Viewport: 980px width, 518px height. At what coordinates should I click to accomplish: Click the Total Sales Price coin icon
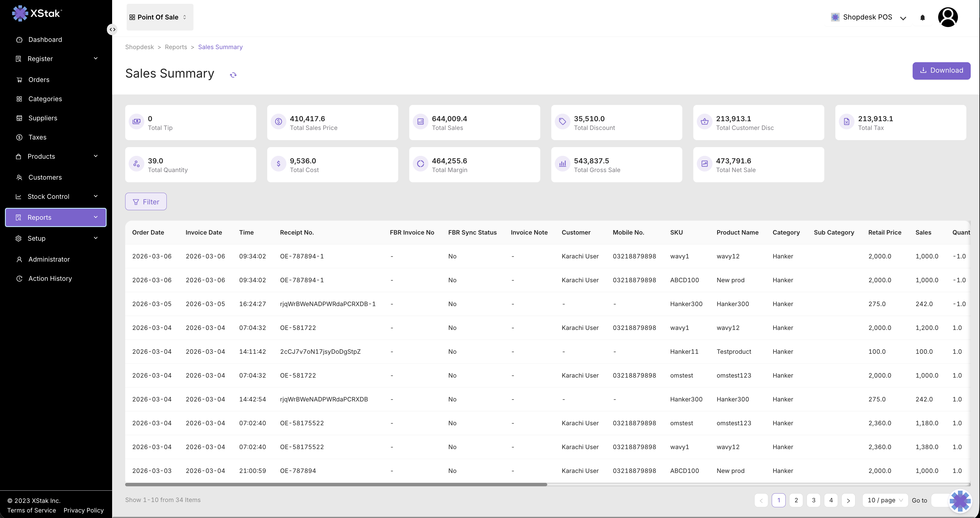click(279, 122)
